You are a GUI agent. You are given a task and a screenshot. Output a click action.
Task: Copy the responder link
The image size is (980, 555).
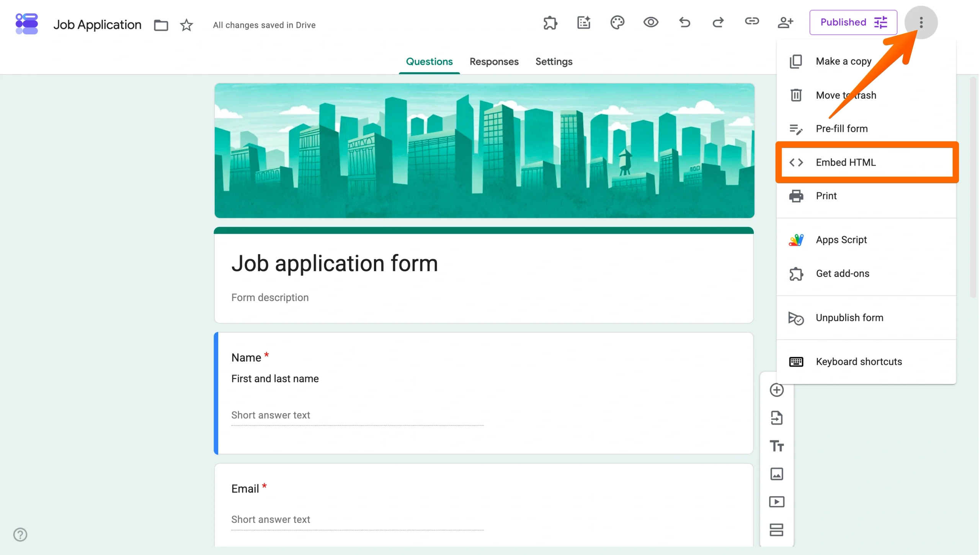point(751,22)
